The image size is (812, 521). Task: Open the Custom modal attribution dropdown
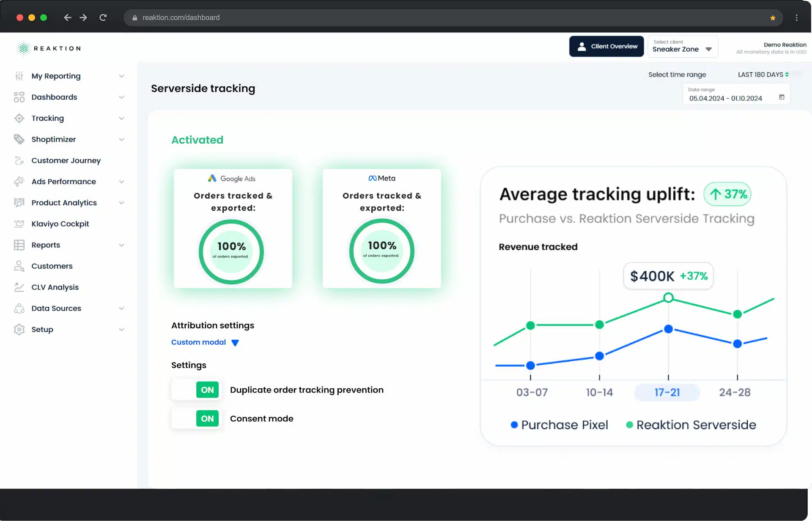205,342
